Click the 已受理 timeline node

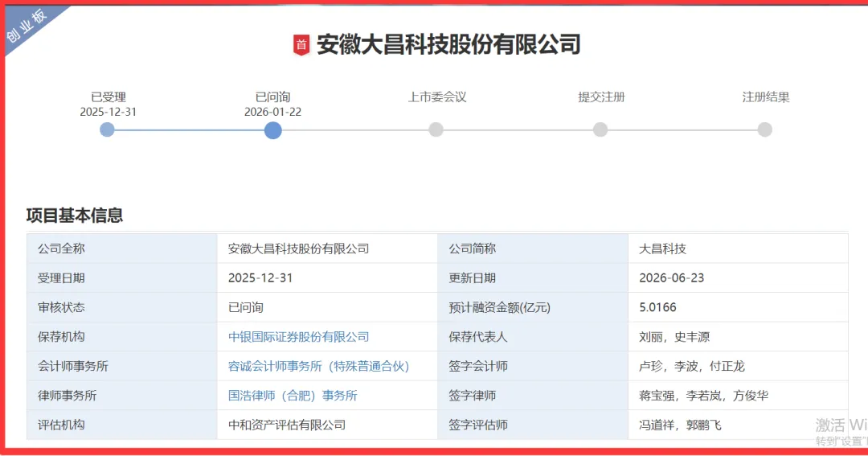point(107,129)
